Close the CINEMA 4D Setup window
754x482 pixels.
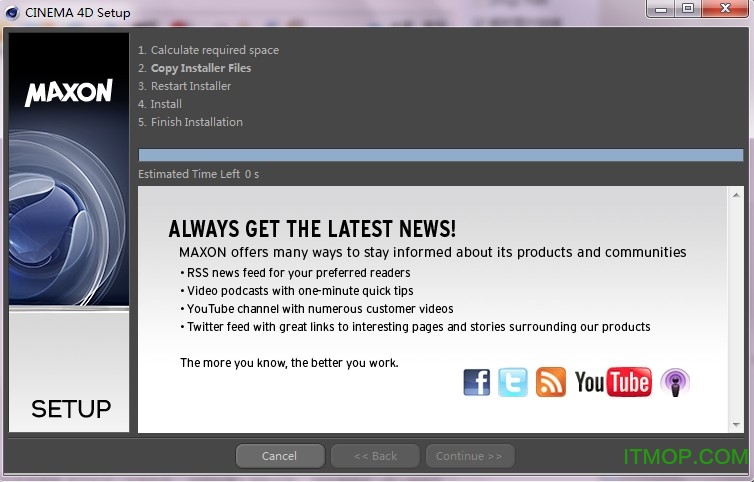(721, 9)
